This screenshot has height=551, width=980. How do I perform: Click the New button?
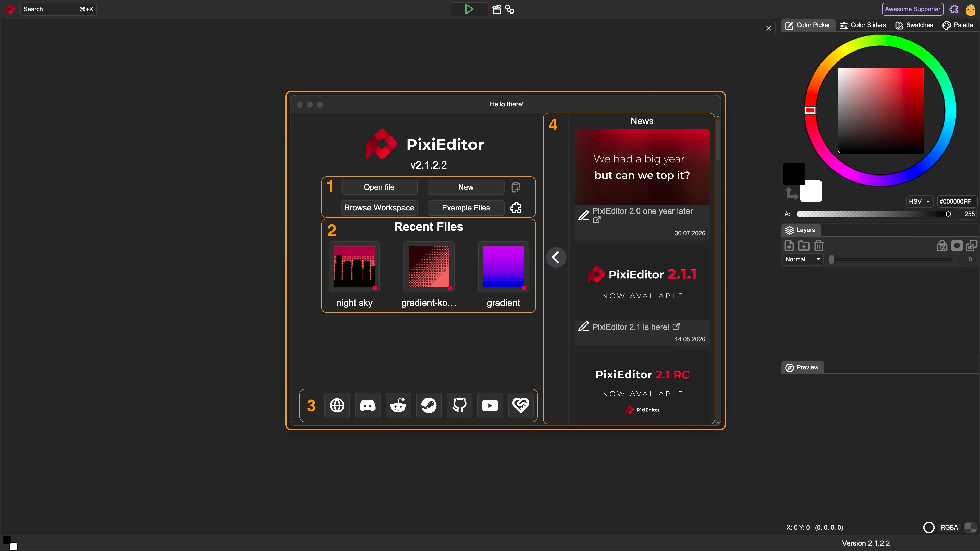pos(466,187)
